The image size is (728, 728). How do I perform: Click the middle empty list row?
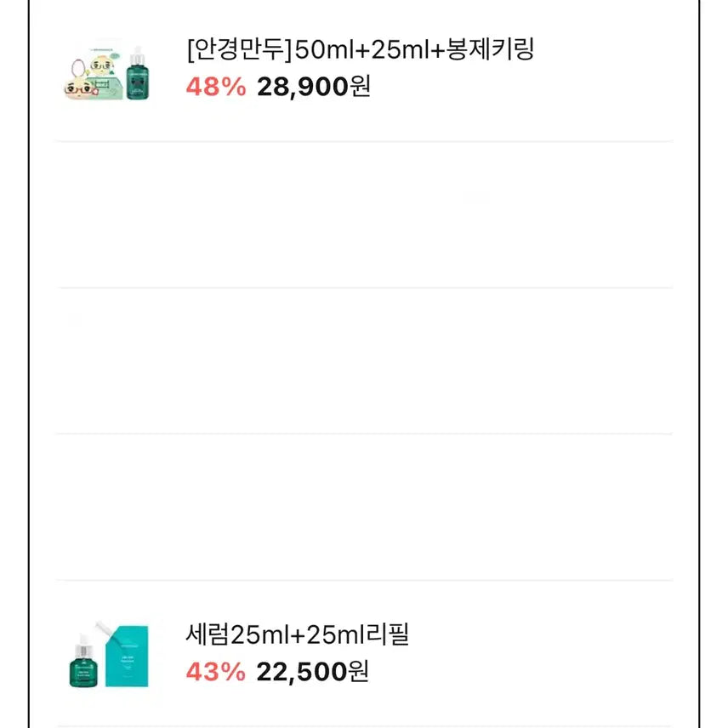364,361
